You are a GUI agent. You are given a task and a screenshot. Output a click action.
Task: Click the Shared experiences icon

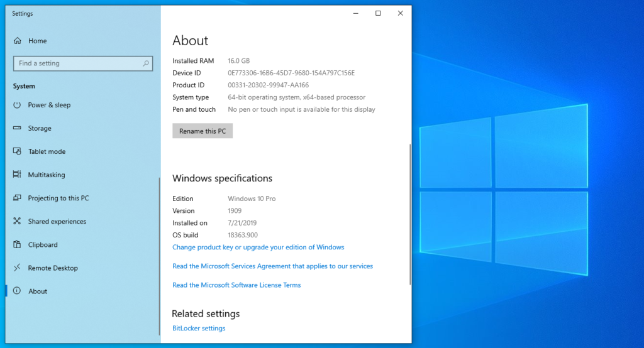[x=17, y=221]
